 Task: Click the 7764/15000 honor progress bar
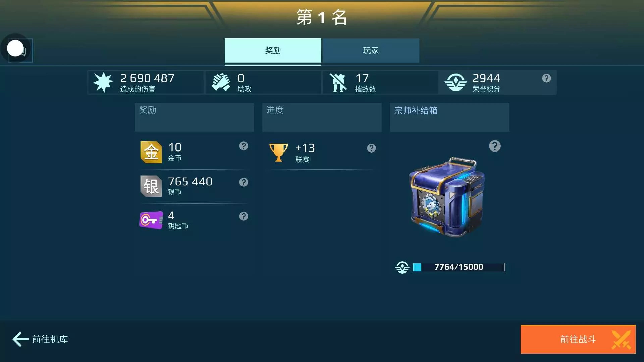[x=459, y=267]
